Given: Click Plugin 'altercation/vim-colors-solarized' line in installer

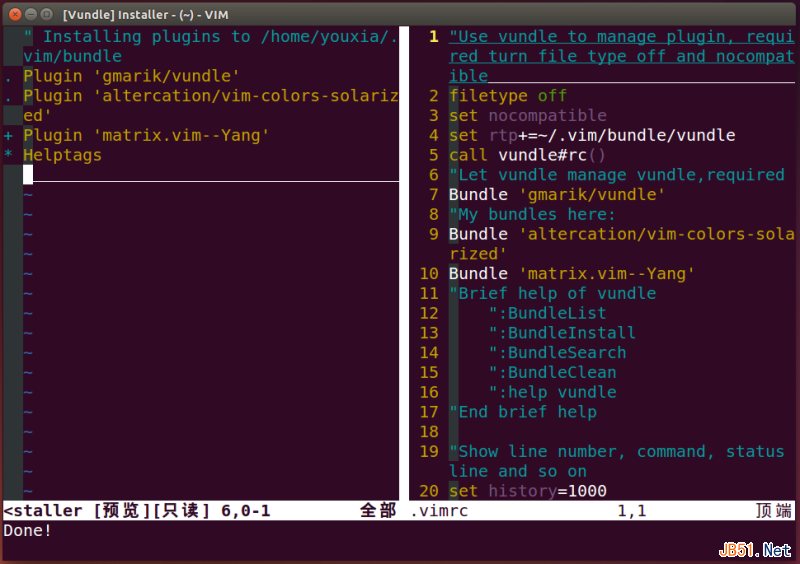Looking at the screenshot, I should click(x=211, y=105).
